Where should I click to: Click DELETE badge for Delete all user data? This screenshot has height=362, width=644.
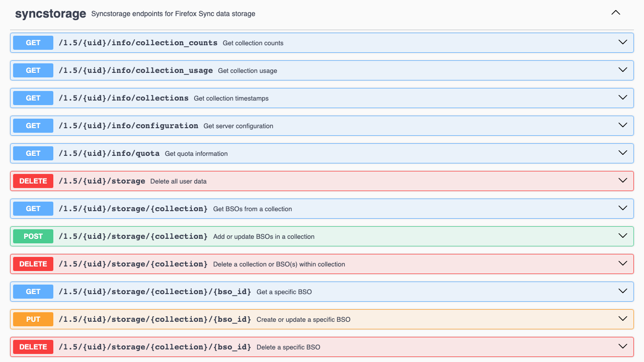pos(33,181)
